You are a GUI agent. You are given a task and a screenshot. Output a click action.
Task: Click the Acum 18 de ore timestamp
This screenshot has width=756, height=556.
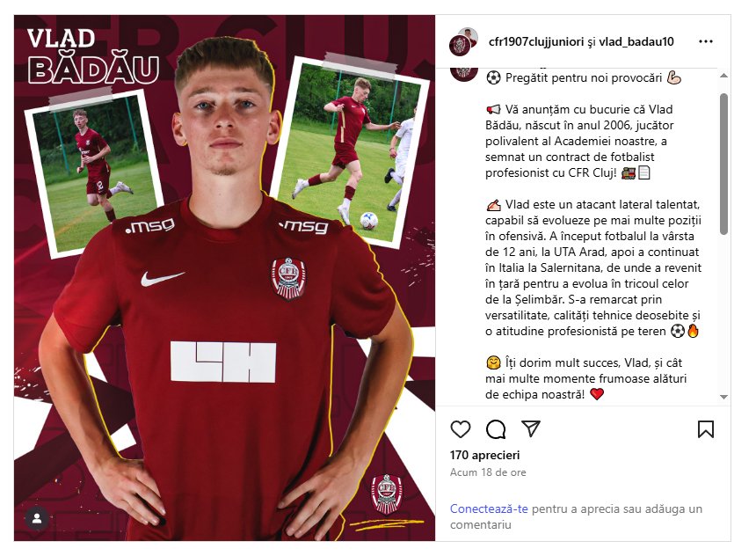click(488, 472)
